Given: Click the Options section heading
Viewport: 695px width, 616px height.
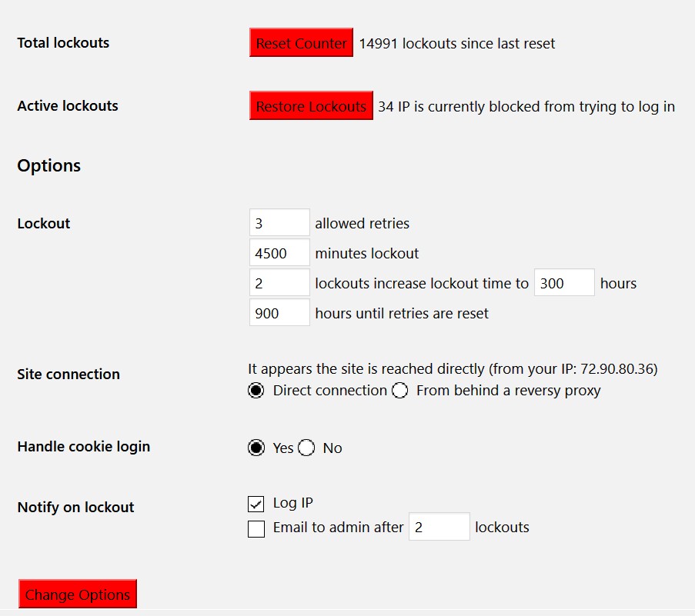Looking at the screenshot, I should pos(49,166).
